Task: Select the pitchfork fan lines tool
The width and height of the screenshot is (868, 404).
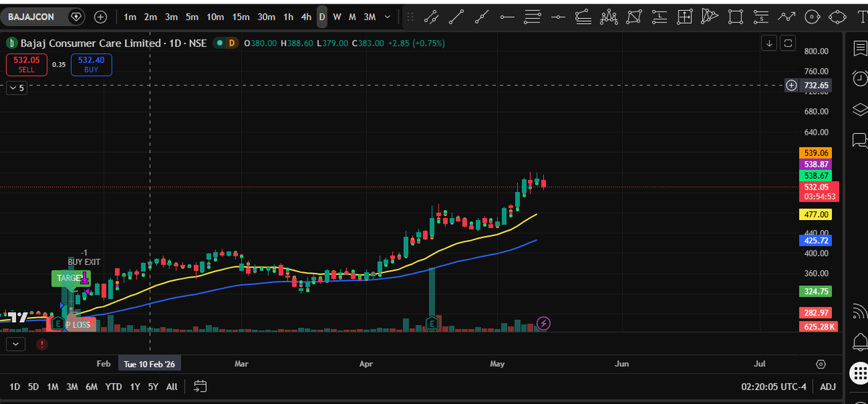Action: pyautogui.click(x=583, y=17)
